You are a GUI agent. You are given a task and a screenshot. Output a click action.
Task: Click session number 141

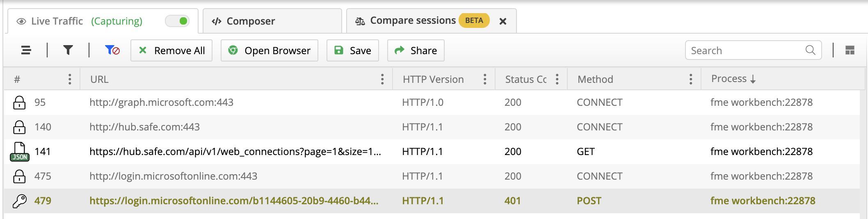coord(43,151)
